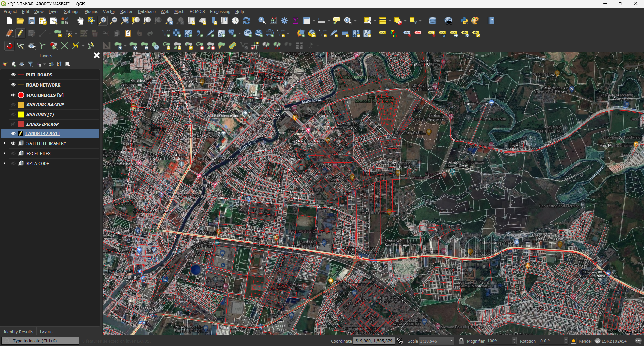Activate the Zoom In magnifier tool

click(x=103, y=21)
